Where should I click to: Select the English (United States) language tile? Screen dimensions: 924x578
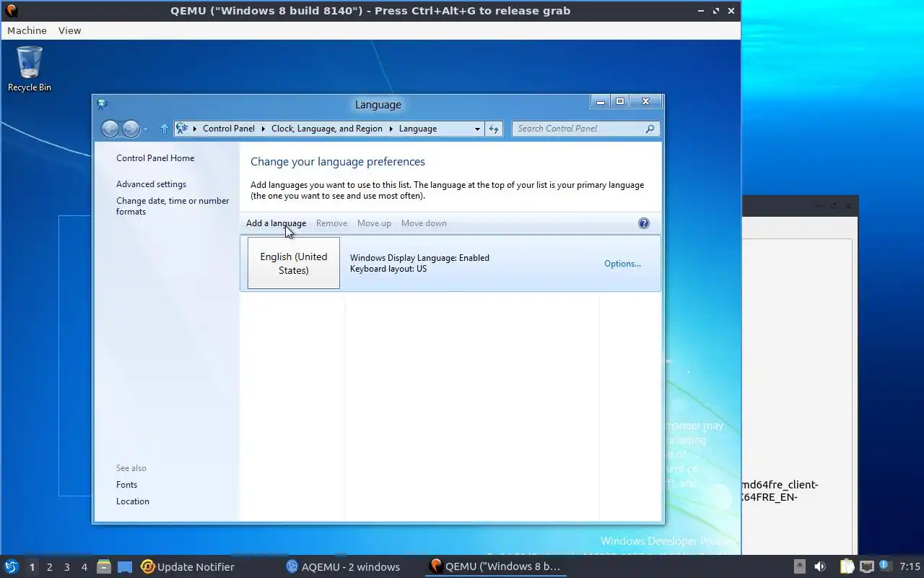[294, 263]
